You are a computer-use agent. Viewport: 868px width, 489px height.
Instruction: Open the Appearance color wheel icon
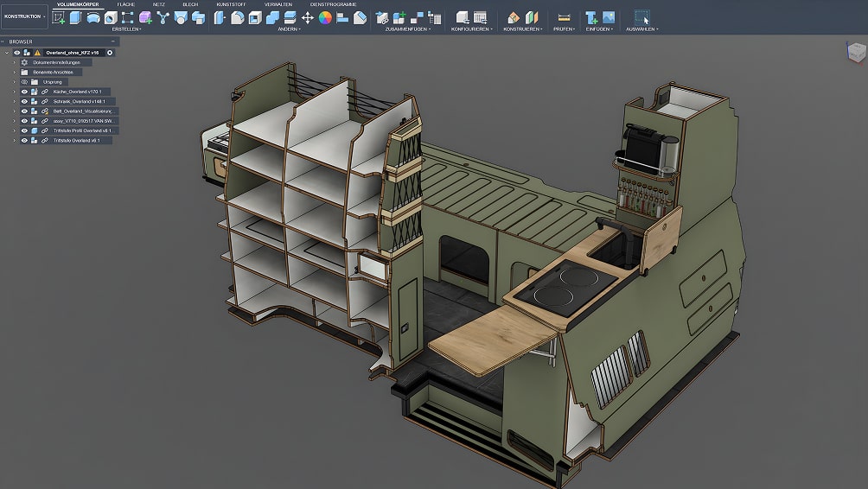325,17
